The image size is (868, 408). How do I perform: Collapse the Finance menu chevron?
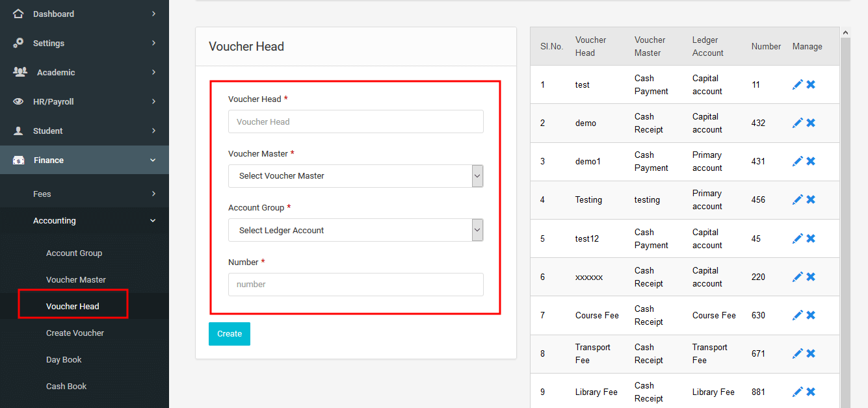pos(153,160)
